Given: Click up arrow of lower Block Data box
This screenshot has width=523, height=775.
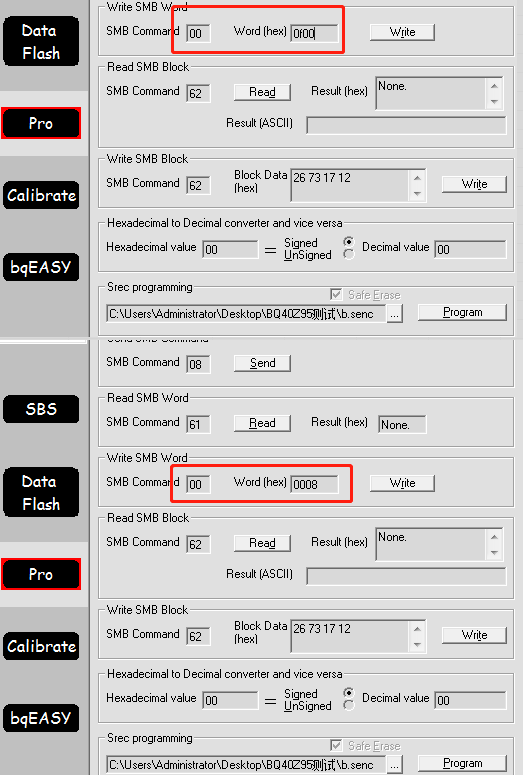Looking at the screenshot, I should point(417,629).
